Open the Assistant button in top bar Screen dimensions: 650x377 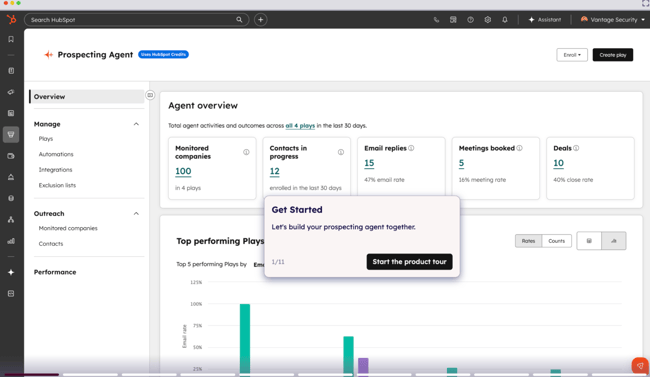[545, 19]
